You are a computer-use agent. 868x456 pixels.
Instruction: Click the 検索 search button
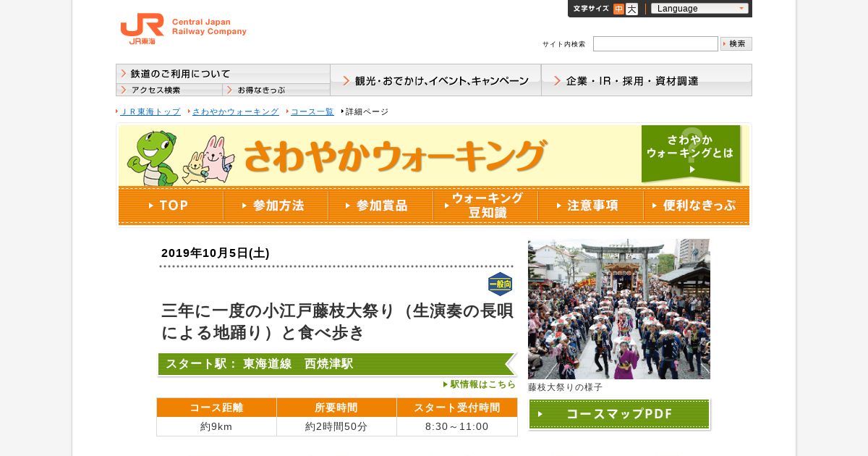[x=736, y=43]
